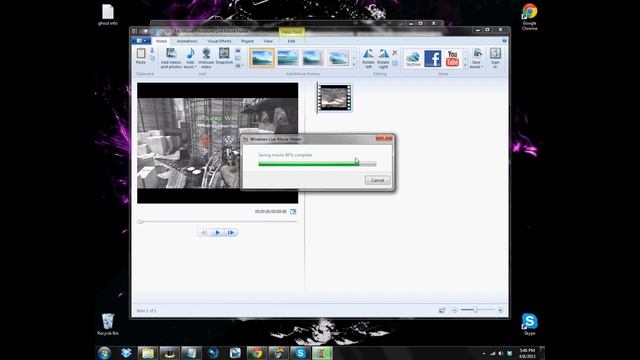Screen dimensions: 640x360
Task: Click the Play button under the preview
Action: [x=218, y=232]
